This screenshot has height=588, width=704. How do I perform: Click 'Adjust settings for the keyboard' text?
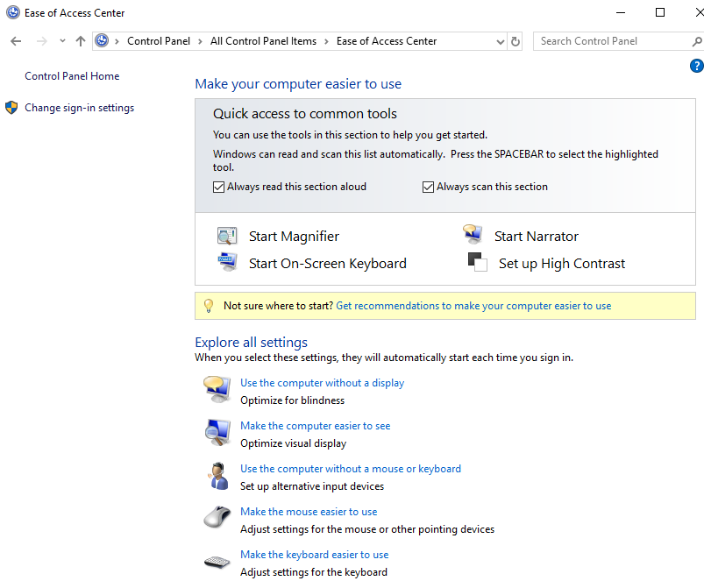[x=314, y=572]
